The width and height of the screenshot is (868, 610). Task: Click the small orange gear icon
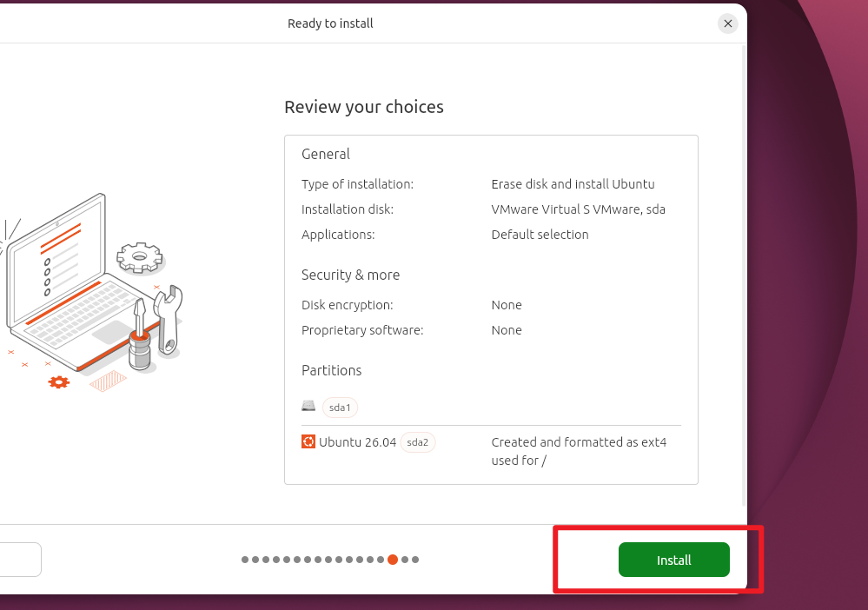59,382
